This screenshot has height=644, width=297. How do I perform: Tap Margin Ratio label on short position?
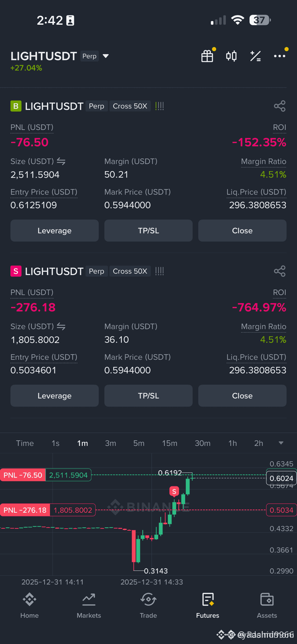(x=264, y=326)
